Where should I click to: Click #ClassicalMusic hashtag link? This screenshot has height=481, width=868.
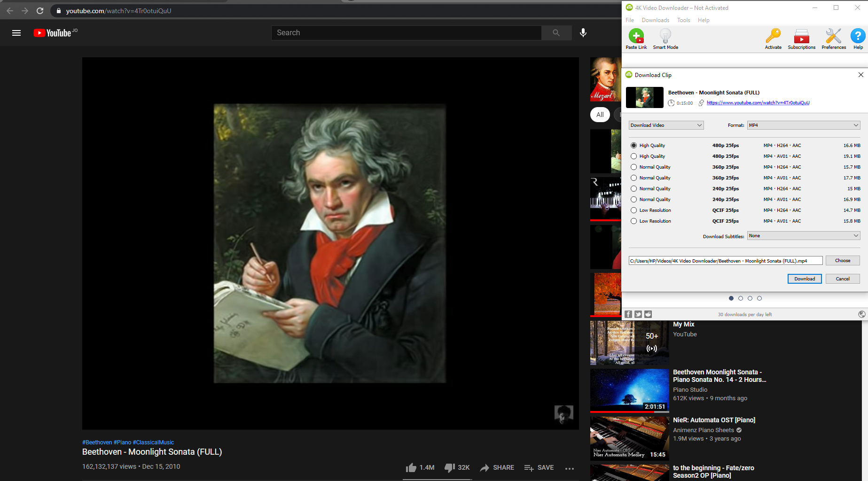[x=153, y=442]
